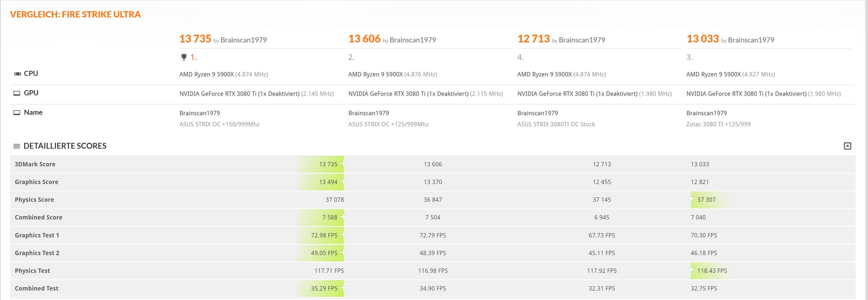This screenshot has width=868, height=300.
Task: Click the 37 078 physics score value
Action: (334, 200)
